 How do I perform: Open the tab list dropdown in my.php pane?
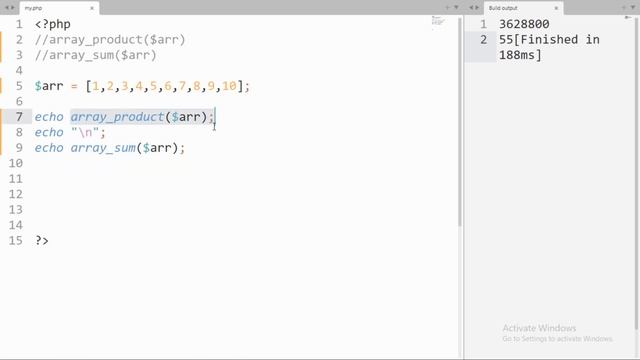pyautogui.click(x=456, y=8)
